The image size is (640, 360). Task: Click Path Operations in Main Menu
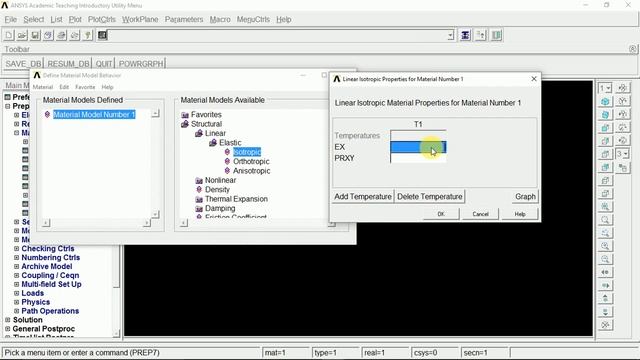tap(50, 311)
